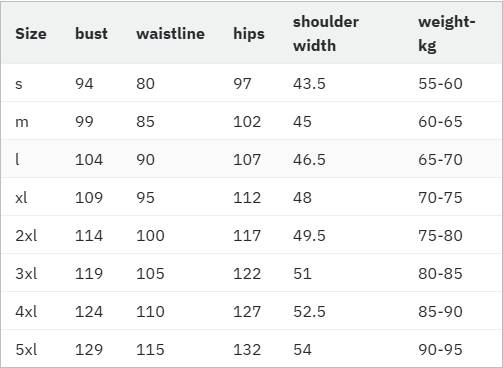This screenshot has width=503, height=368.
Task: Click the shoulder width header
Action: (326, 34)
